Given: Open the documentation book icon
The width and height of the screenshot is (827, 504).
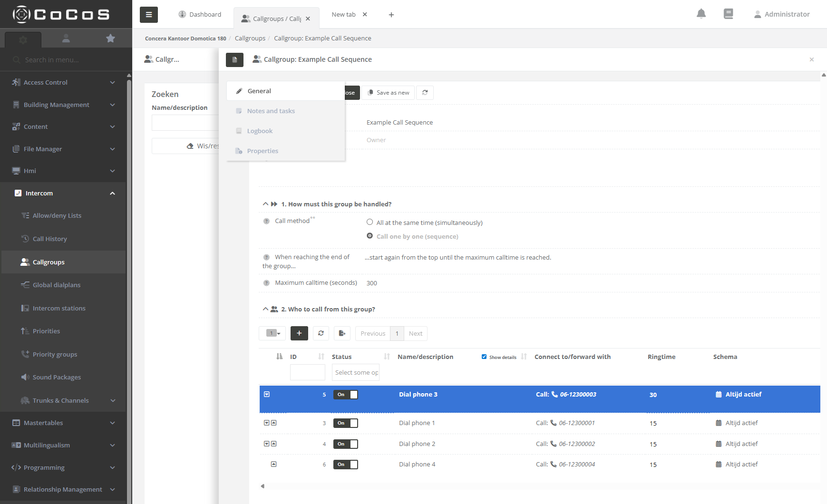Looking at the screenshot, I should click(728, 14).
